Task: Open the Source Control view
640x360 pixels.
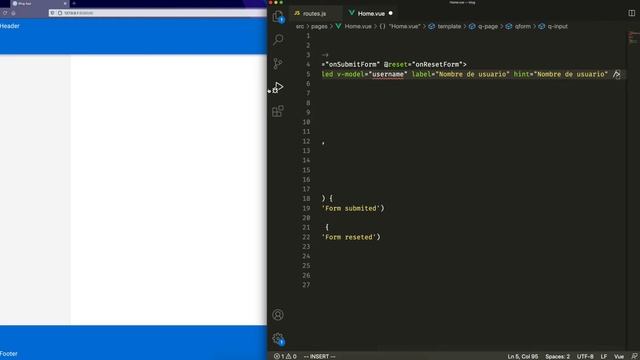Action: coord(278,63)
